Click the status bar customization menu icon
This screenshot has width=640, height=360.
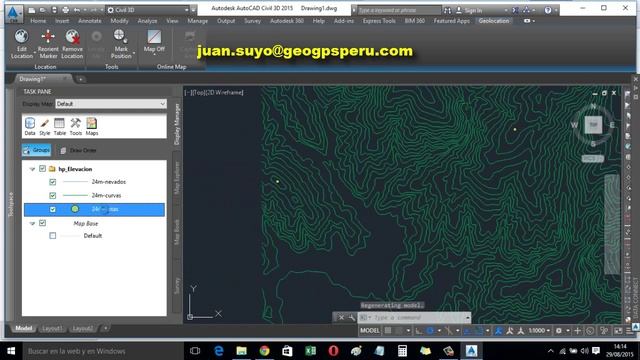point(630,331)
